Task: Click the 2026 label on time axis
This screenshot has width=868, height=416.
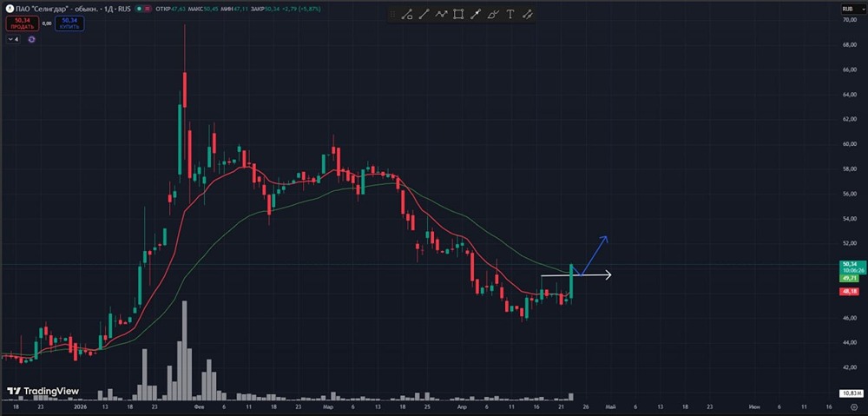Action: click(x=79, y=407)
